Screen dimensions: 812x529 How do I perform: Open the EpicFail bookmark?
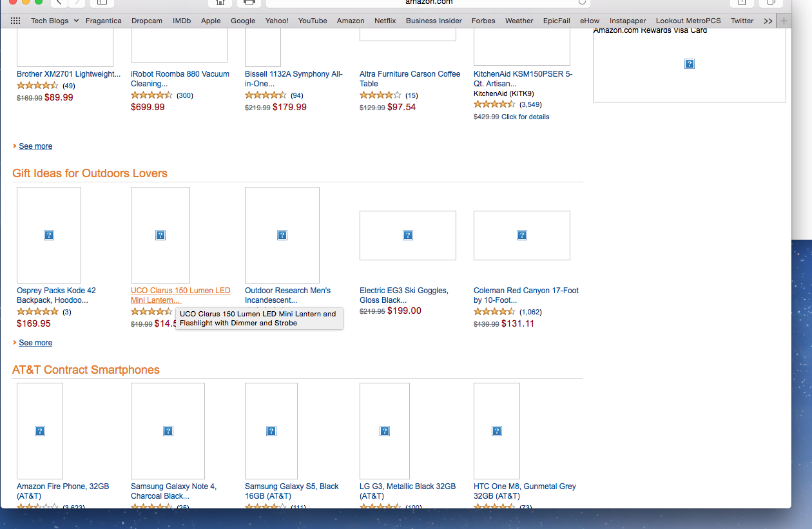point(557,21)
